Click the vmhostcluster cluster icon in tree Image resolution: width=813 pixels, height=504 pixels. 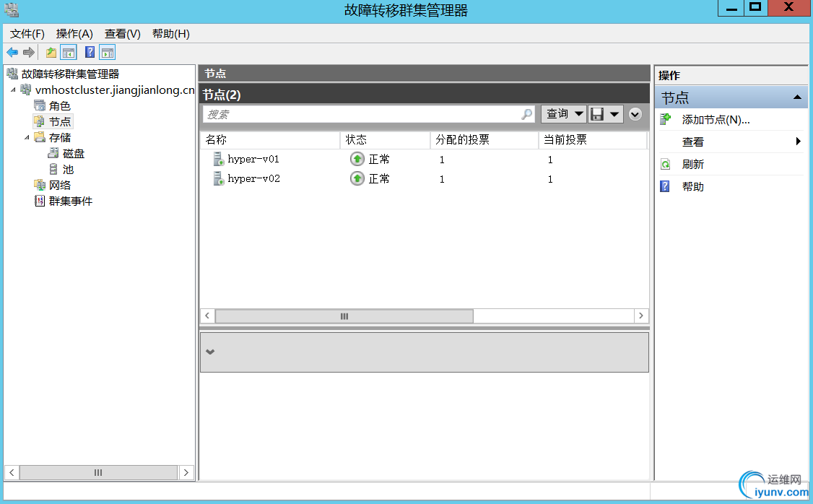click(x=26, y=90)
